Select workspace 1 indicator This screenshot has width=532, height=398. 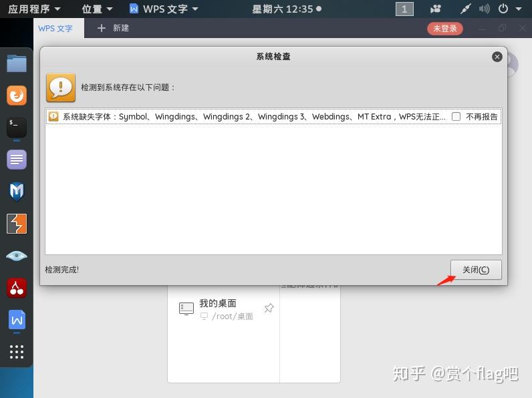(x=404, y=9)
